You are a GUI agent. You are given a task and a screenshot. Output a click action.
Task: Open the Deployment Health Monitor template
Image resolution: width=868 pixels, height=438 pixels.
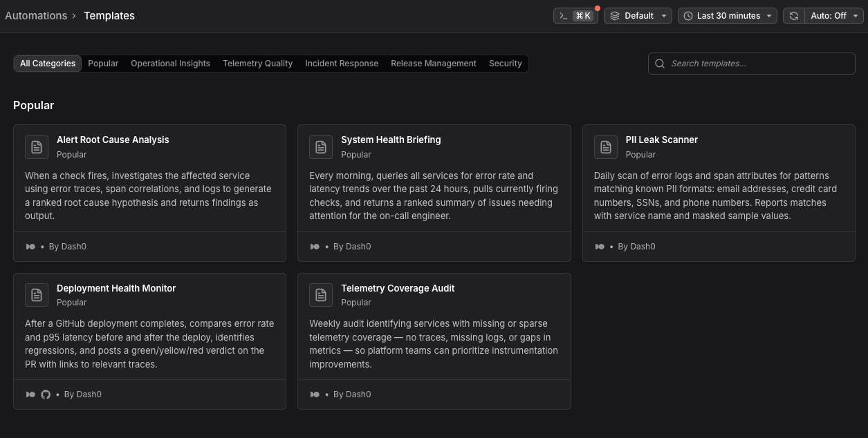[149, 341]
